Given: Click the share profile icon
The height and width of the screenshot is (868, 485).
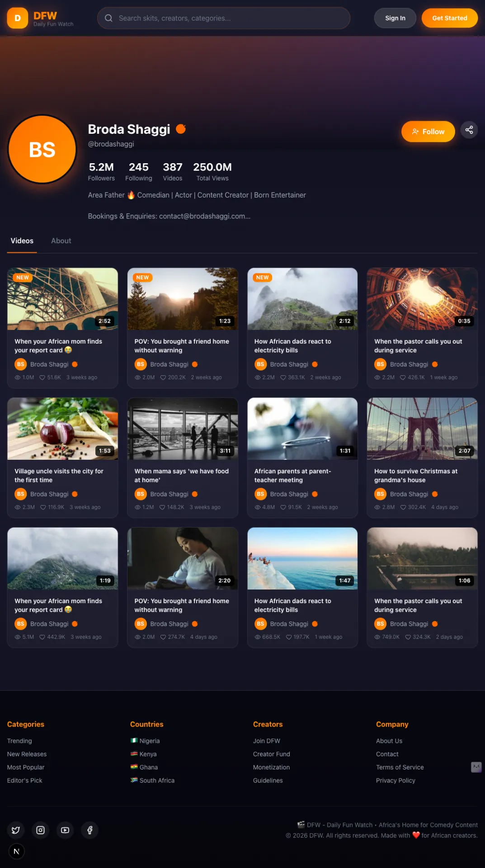Looking at the screenshot, I should pos(469,130).
